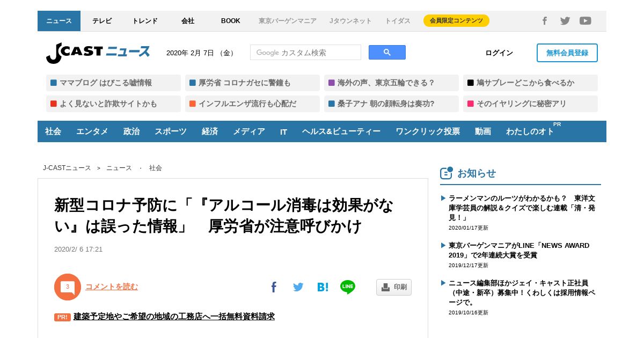Open headline 桑子アナ 朝の顔転身は奏功?
Image resolution: width=644 pixels, height=338 pixels.
point(391,104)
